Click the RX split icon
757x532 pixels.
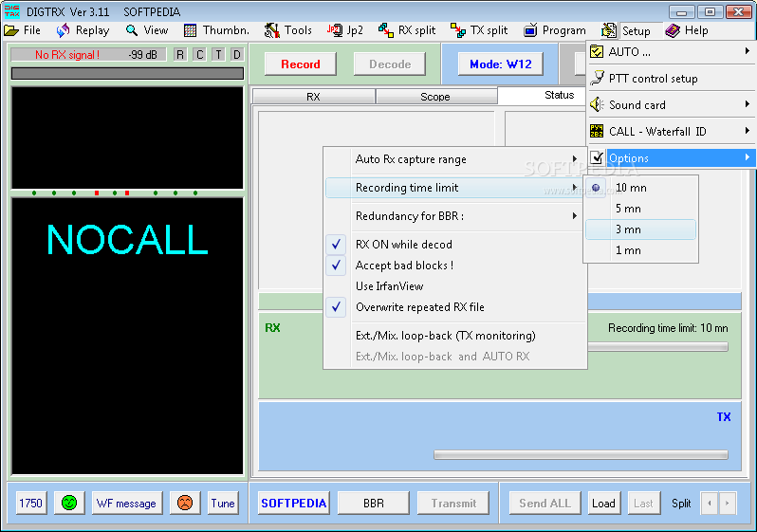coord(386,30)
